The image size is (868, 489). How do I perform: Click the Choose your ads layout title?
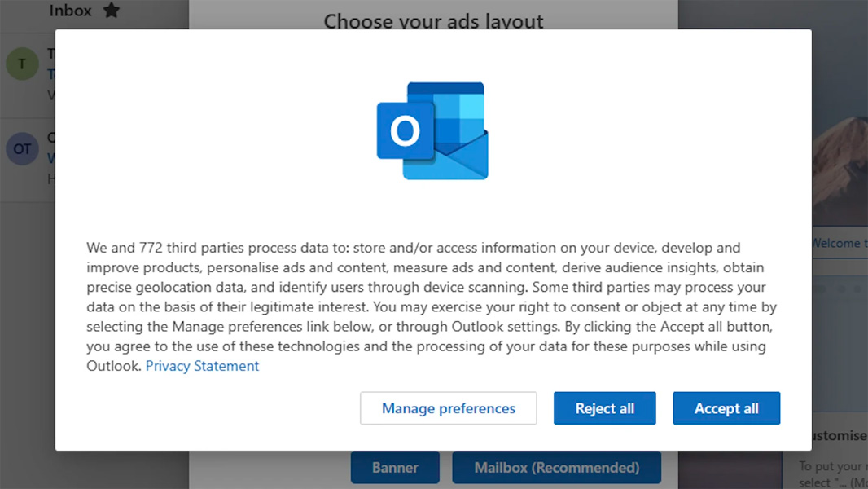click(434, 21)
